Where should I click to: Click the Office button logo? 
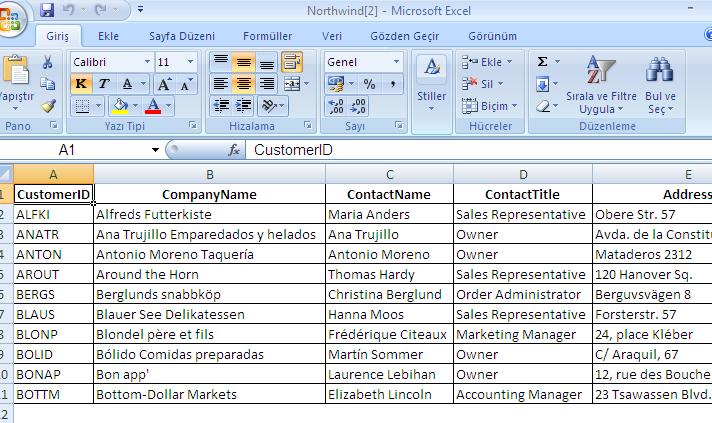click(x=10, y=20)
